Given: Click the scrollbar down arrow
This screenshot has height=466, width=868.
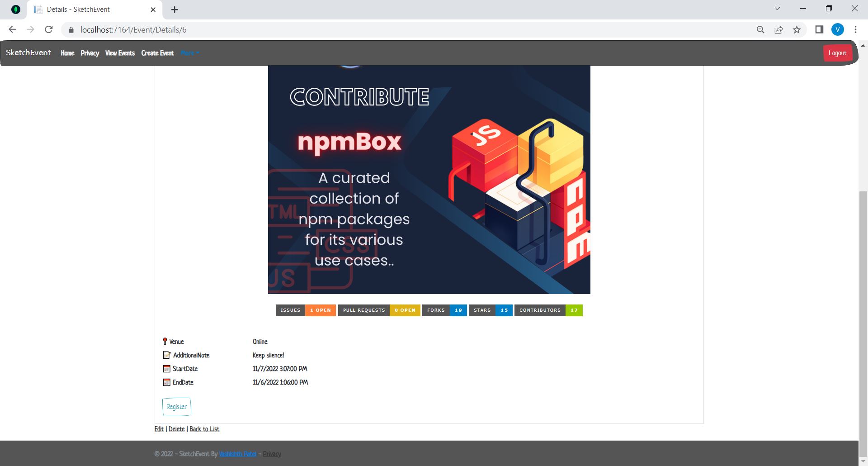Looking at the screenshot, I should pos(863,461).
